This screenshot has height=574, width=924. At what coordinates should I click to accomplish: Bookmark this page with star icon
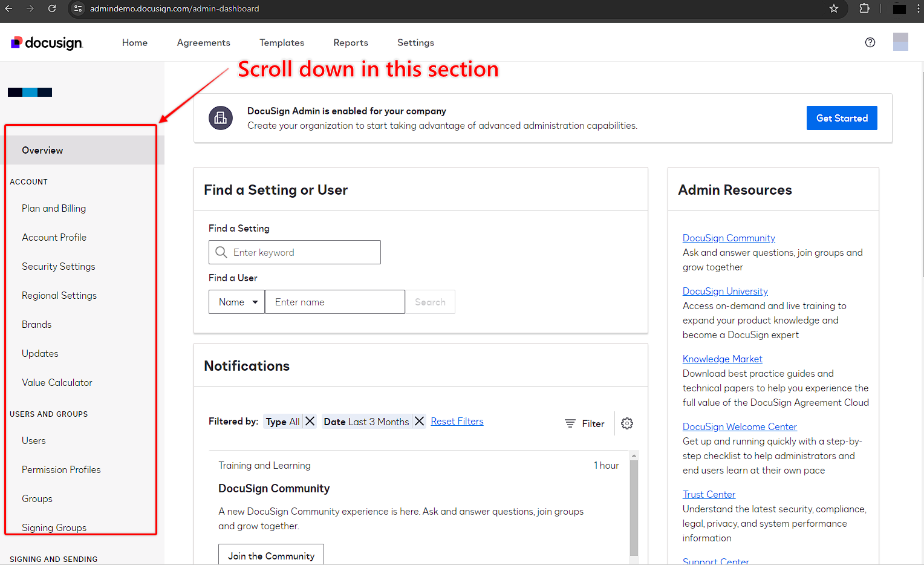pyautogui.click(x=834, y=8)
